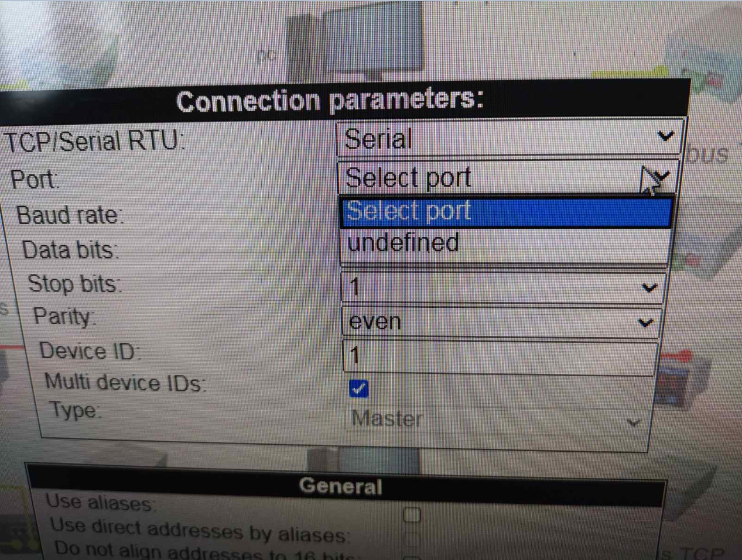
Task: Click the Type field chevron icon
Action: 634,422
